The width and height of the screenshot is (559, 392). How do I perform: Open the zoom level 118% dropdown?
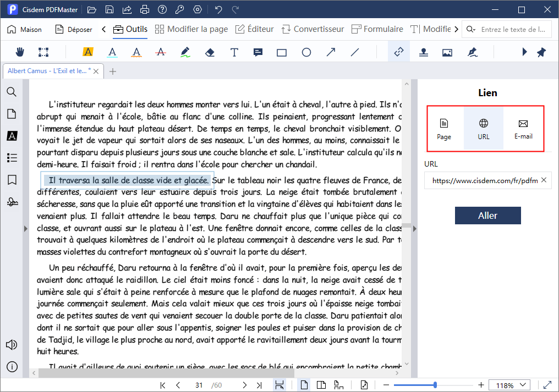tap(509, 385)
